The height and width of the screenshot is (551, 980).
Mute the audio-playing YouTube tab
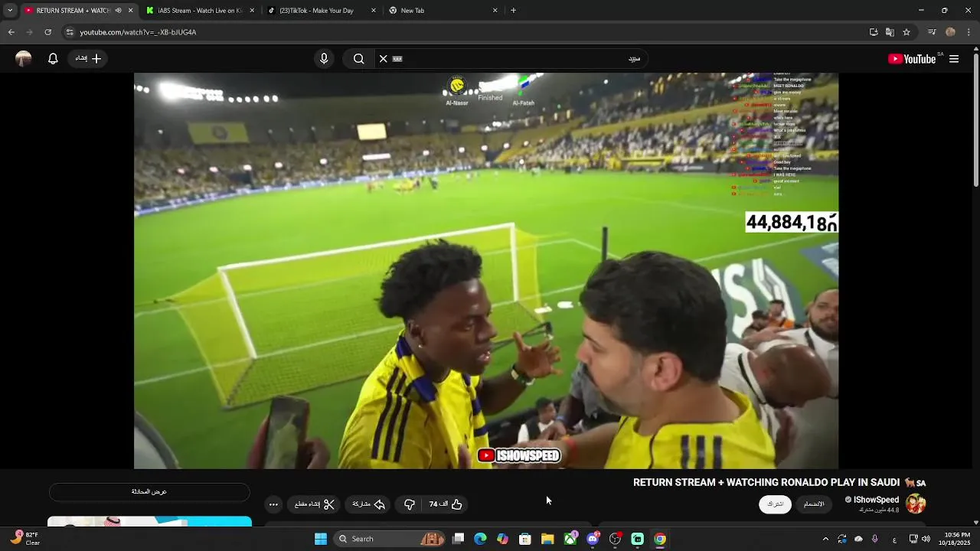(x=118, y=11)
